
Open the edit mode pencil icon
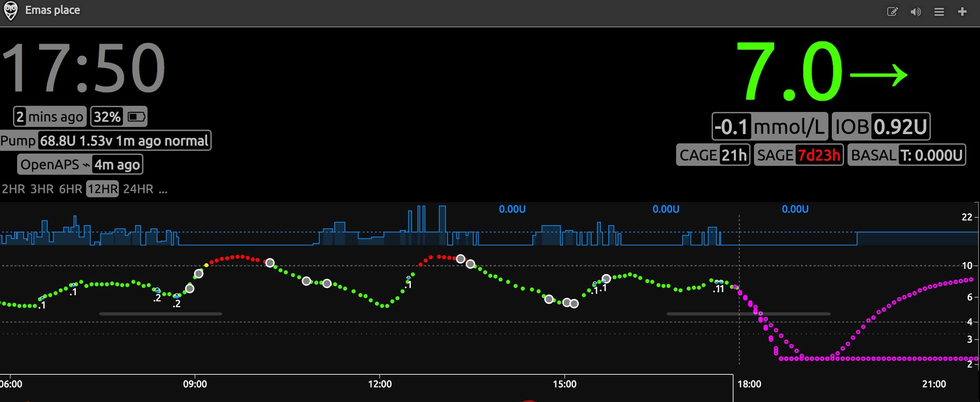[892, 12]
